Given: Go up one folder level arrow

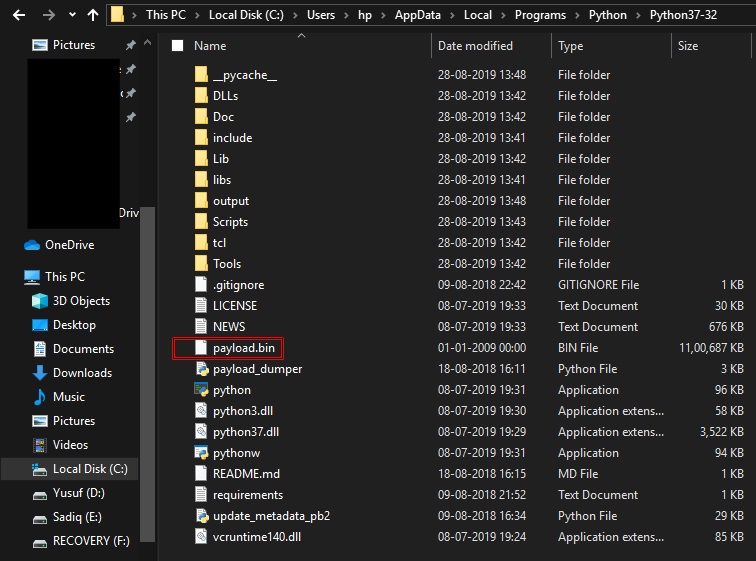Looking at the screenshot, I should click(93, 15).
